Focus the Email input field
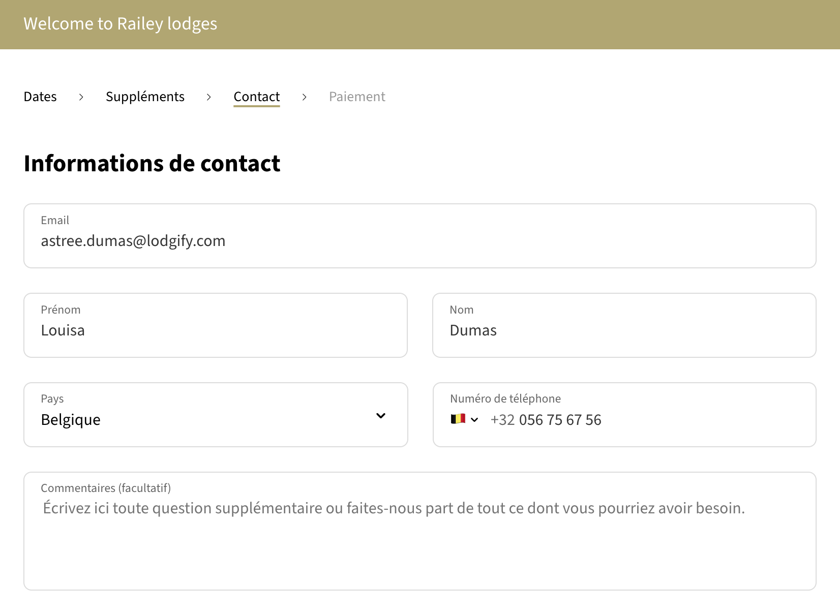 (419, 241)
